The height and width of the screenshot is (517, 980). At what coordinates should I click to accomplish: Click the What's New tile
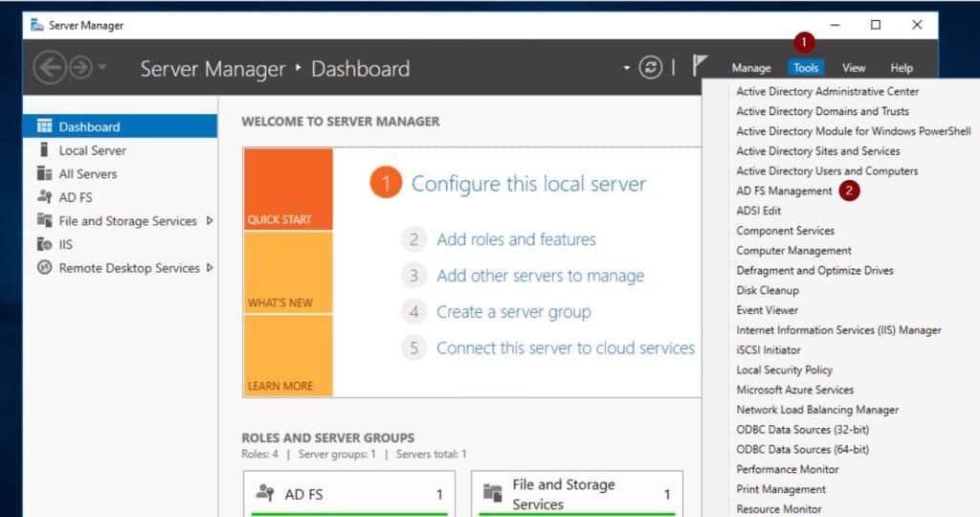coord(288,272)
